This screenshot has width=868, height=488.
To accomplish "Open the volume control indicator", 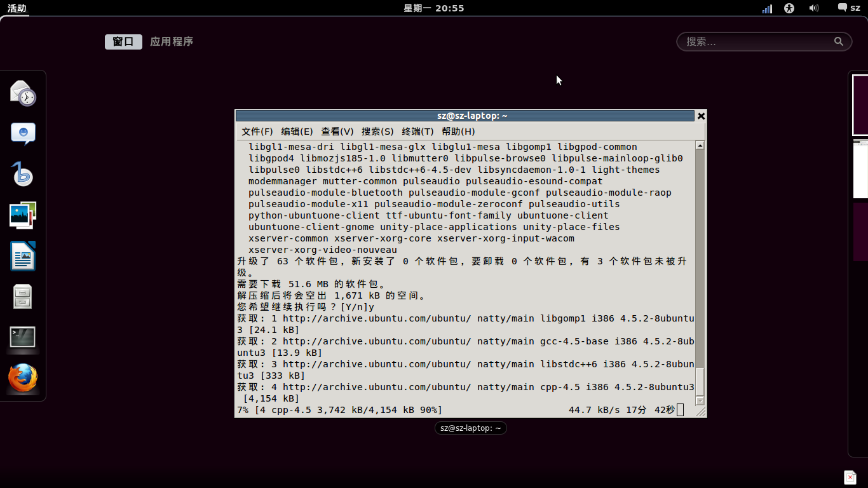I will pyautogui.click(x=813, y=8).
